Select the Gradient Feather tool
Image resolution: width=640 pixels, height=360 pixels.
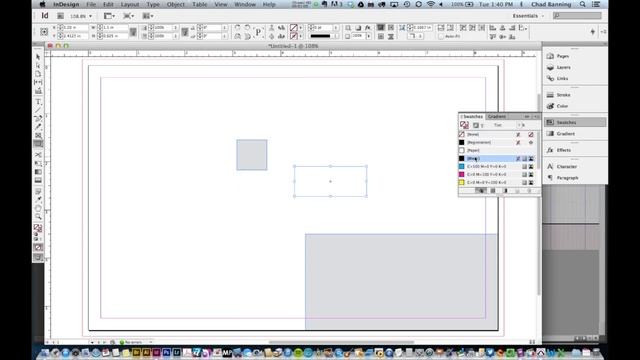38,180
